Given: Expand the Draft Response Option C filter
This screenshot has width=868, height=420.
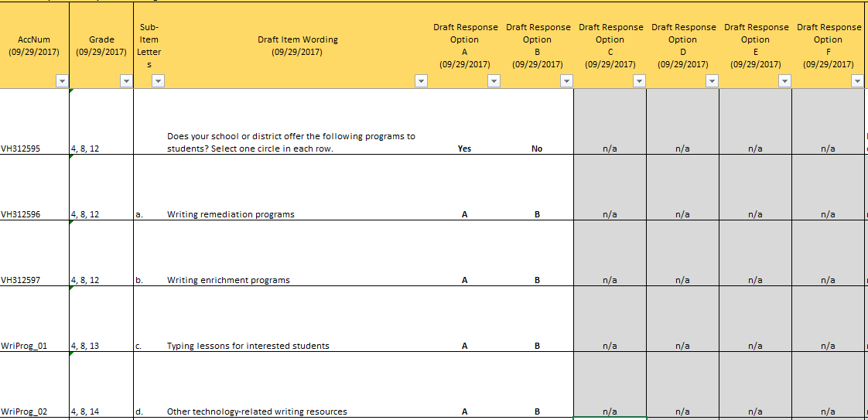Looking at the screenshot, I should click(x=639, y=81).
